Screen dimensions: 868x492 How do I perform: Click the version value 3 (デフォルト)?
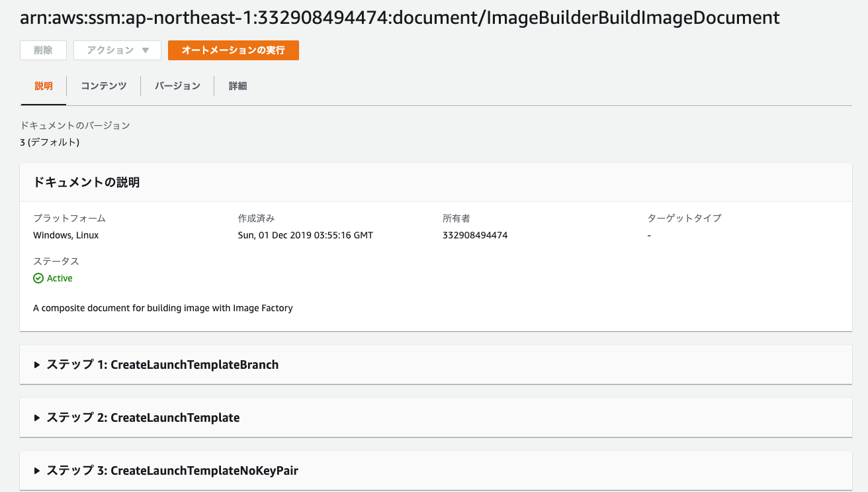[50, 142]
